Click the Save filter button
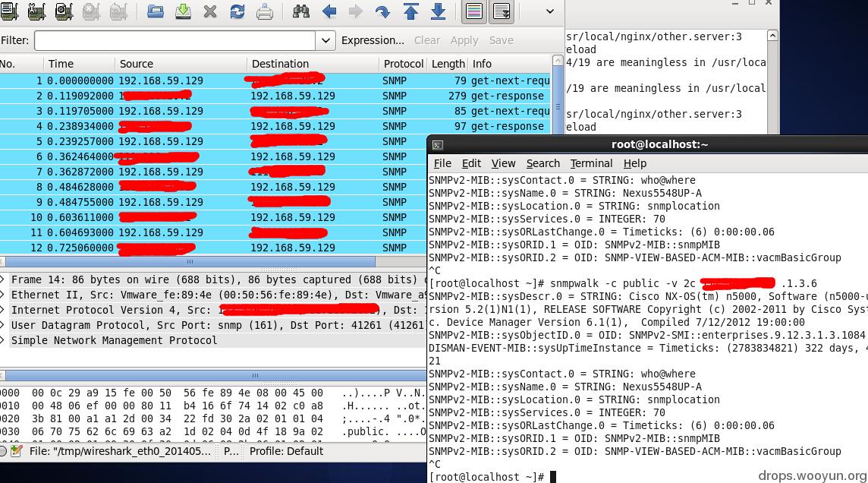Viewport: 868px width, 483px height. 502,40
